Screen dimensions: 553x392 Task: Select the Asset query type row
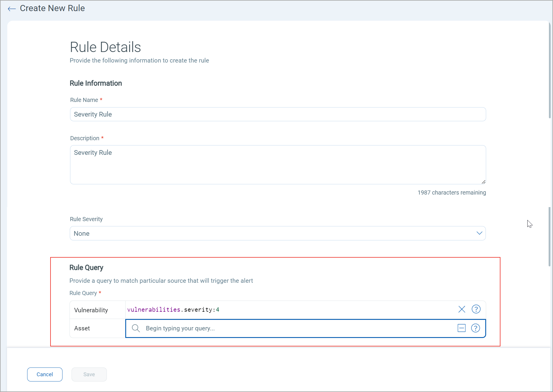(x=98, y=328)
